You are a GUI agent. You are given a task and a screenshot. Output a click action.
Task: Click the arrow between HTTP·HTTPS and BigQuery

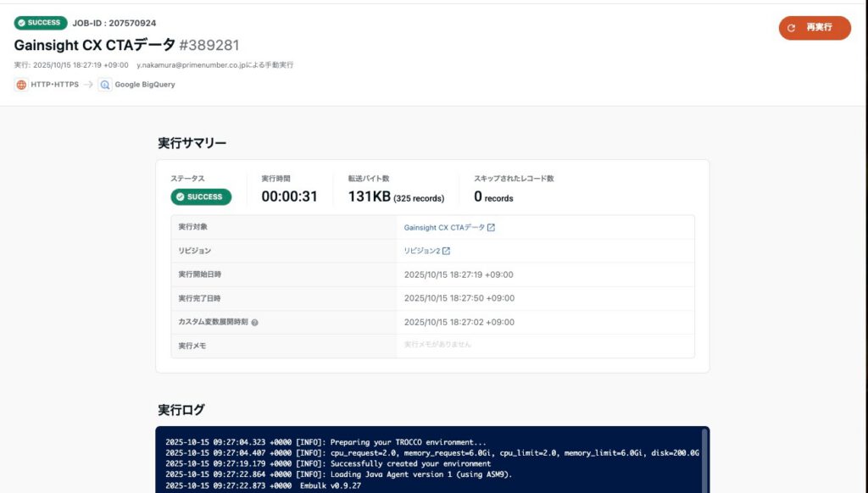pos(88,85)
